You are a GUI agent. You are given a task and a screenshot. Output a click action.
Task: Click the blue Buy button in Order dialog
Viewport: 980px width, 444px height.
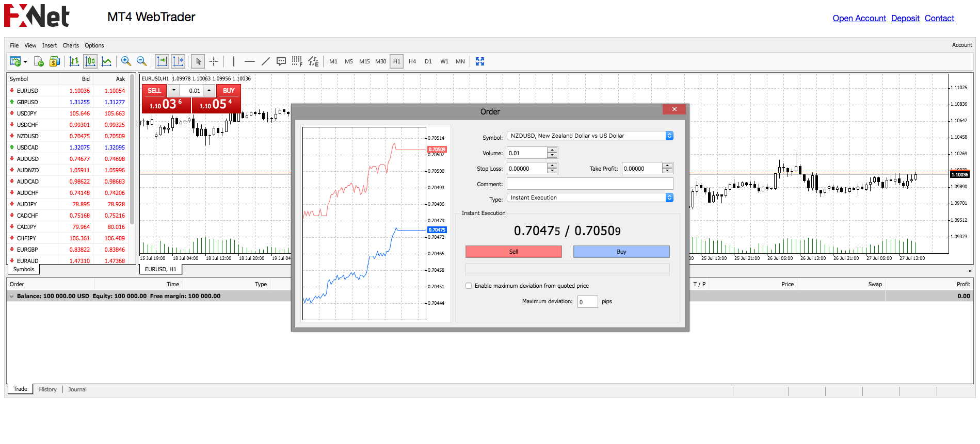tap(621, 252)
